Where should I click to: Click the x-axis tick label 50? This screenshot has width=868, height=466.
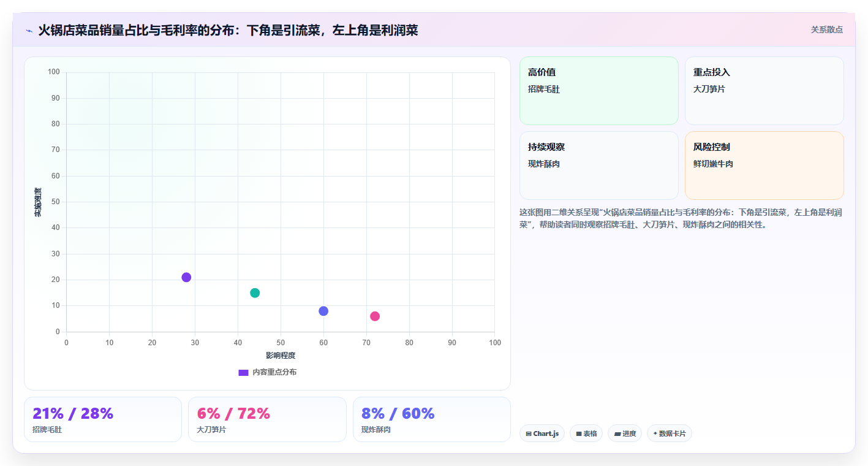click(281, 342)
